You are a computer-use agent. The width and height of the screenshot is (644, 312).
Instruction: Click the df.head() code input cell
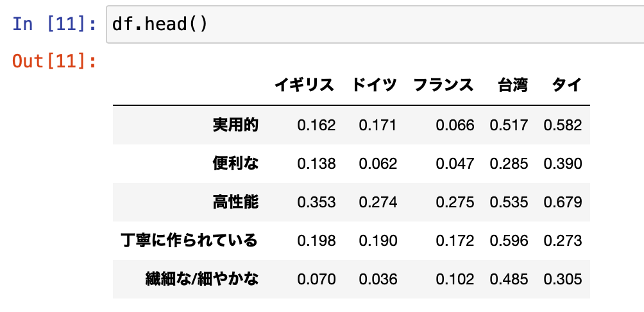click(x=375, y=24)
